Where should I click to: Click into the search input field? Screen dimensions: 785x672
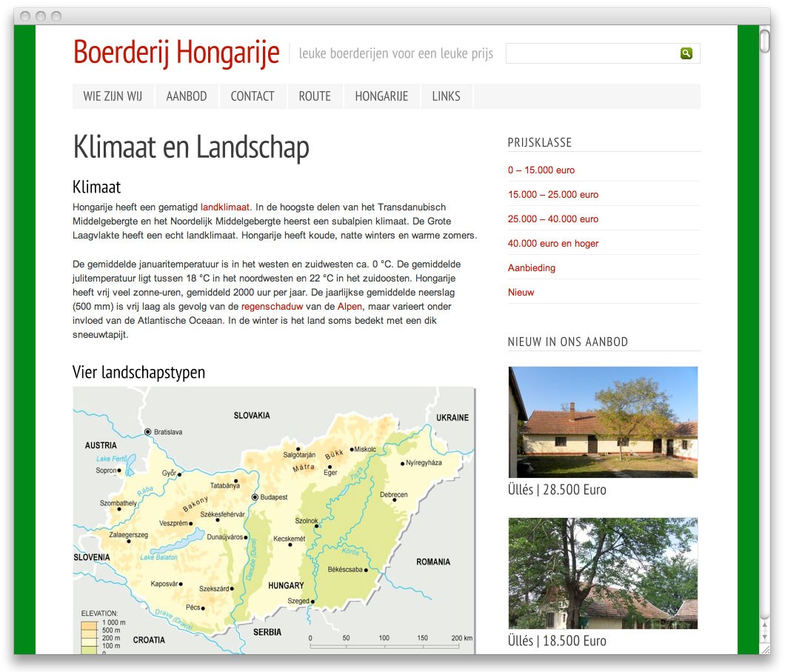point(592,53)
